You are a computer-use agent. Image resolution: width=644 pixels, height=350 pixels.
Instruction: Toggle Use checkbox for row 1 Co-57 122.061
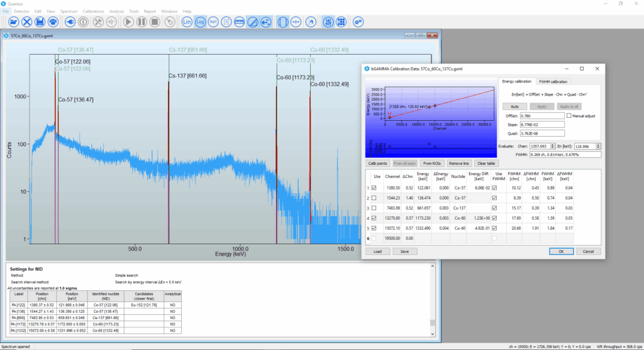click(374, 188)
